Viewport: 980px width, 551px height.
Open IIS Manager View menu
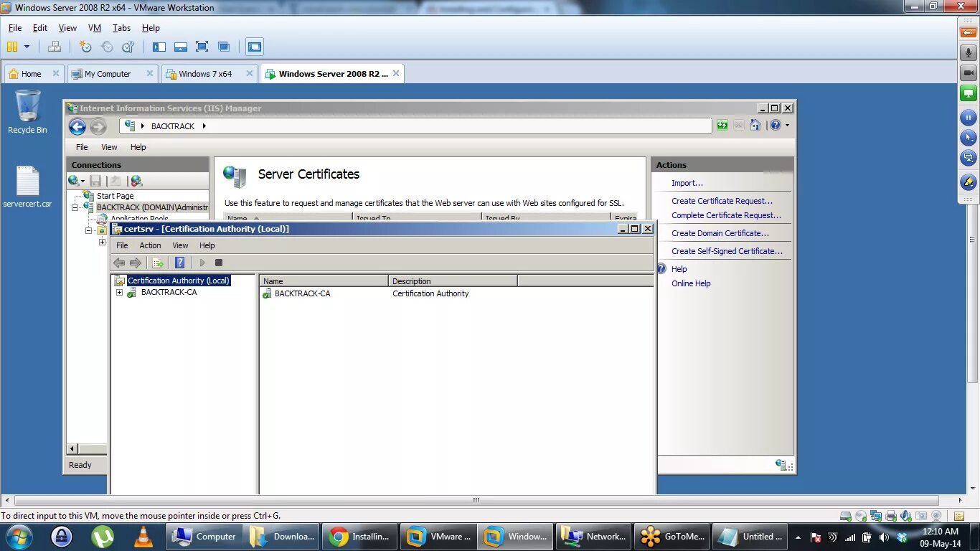click(109, 147)
